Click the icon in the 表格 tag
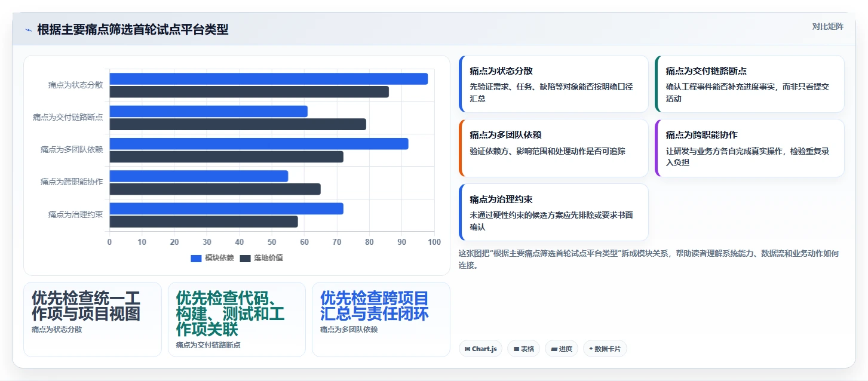 (516, 349)
